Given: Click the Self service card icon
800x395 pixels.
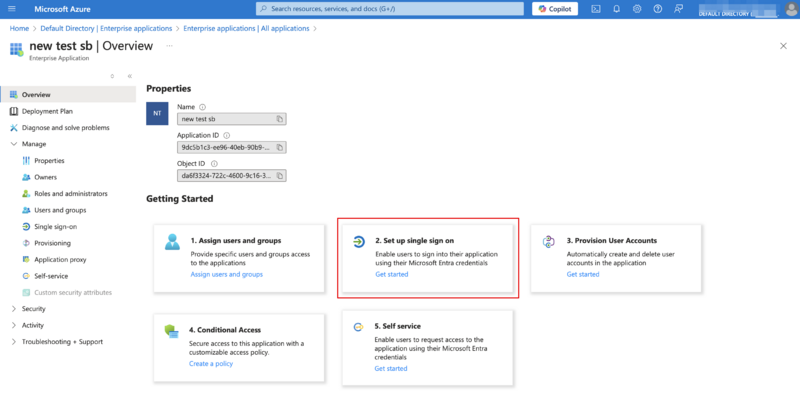Looking at the screenshot, I should [x=358, y=327].
